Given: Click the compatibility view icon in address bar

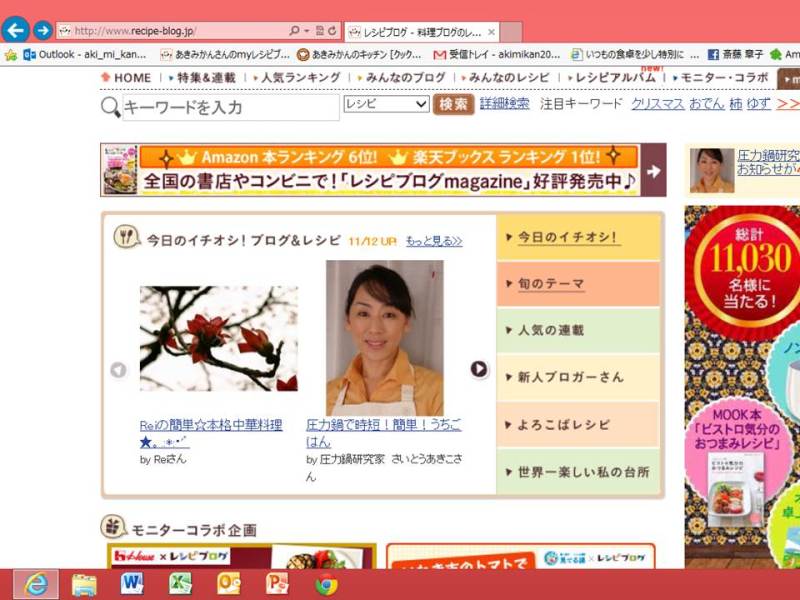Looking at the screenshot, I should [x=320, y=31].
